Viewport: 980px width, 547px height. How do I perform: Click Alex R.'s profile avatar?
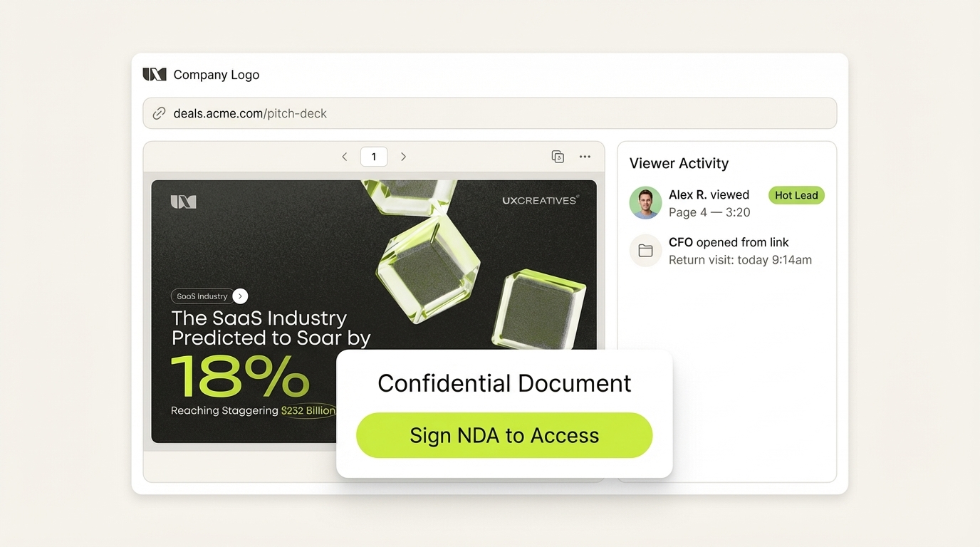(x=645, y=203)
